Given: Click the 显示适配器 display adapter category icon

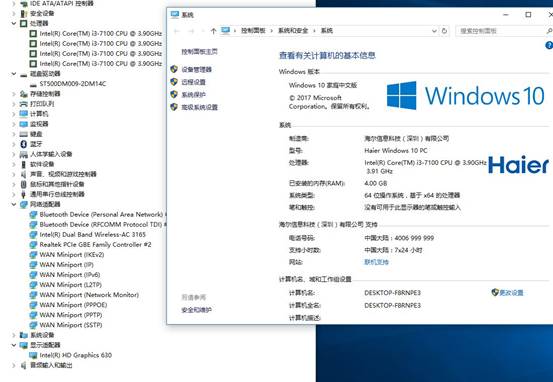Looking at the screenshot, I should [x=24, y=345].
